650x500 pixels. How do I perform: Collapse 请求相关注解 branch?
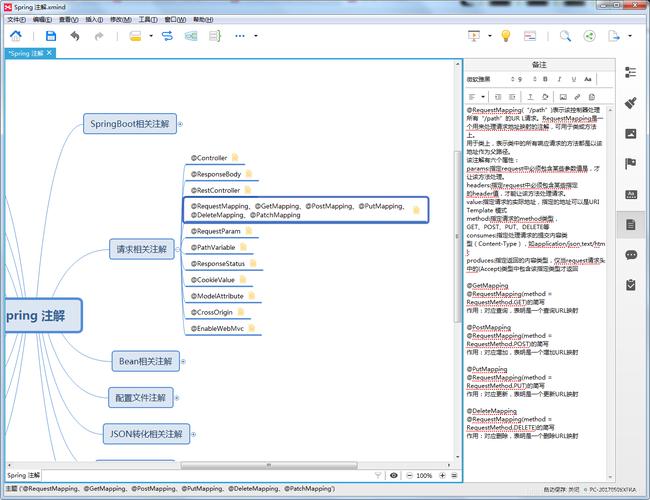(177, 249)
